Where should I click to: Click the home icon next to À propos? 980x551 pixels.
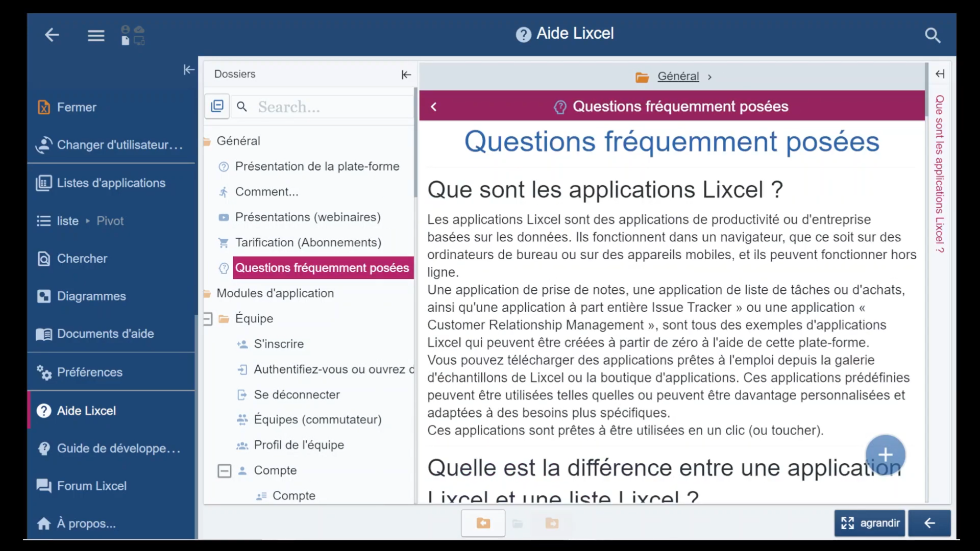(x=43, y=523)
